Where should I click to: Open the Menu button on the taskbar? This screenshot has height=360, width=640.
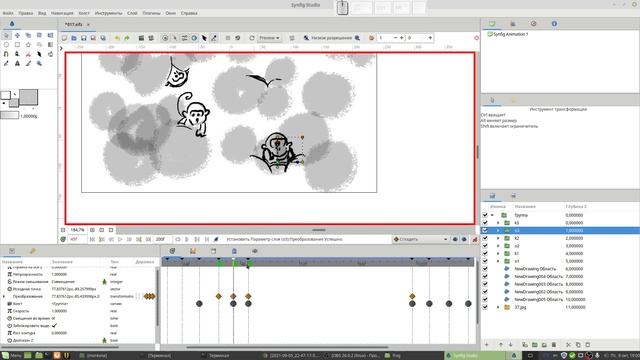tap(11, 356)
